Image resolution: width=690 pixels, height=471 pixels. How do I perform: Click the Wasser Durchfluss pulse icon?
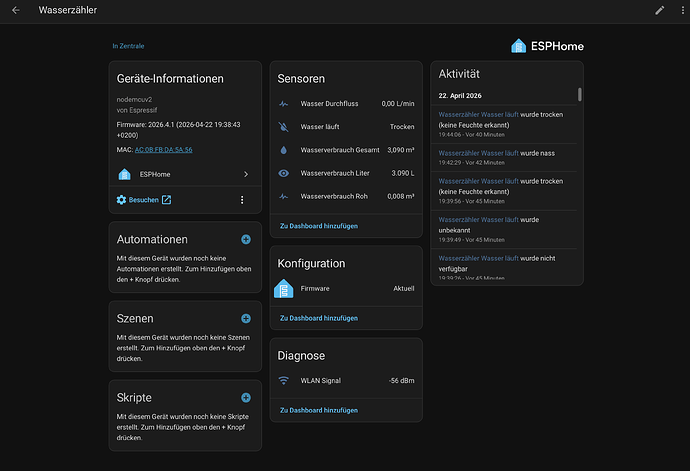tap(284, 104)
